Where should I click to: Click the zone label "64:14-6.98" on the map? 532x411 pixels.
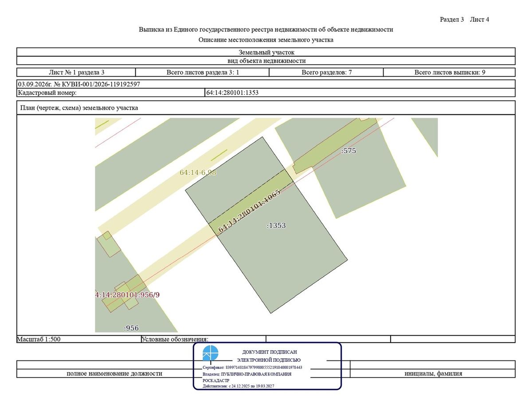(198, 172)
